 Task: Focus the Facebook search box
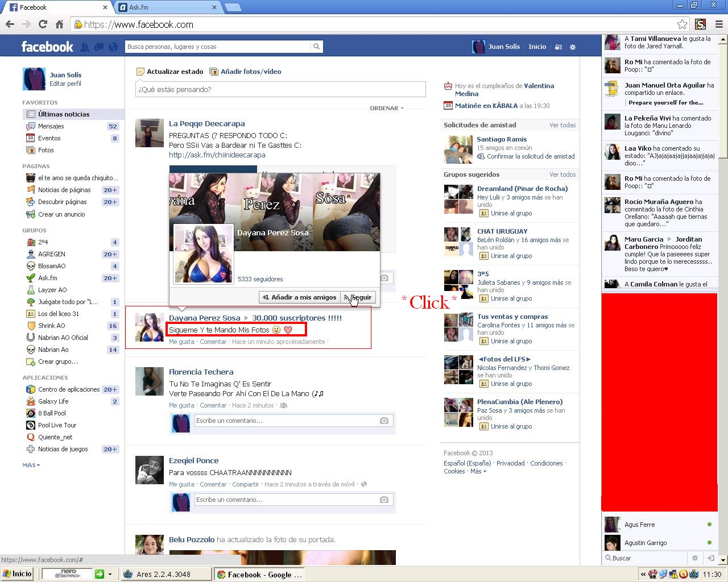tap(218, 47)
